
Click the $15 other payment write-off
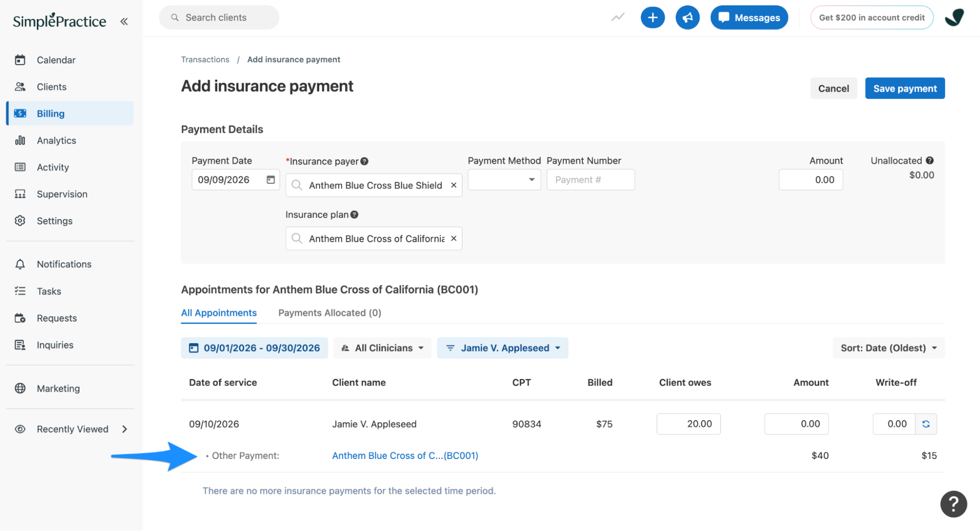(929, 455)
